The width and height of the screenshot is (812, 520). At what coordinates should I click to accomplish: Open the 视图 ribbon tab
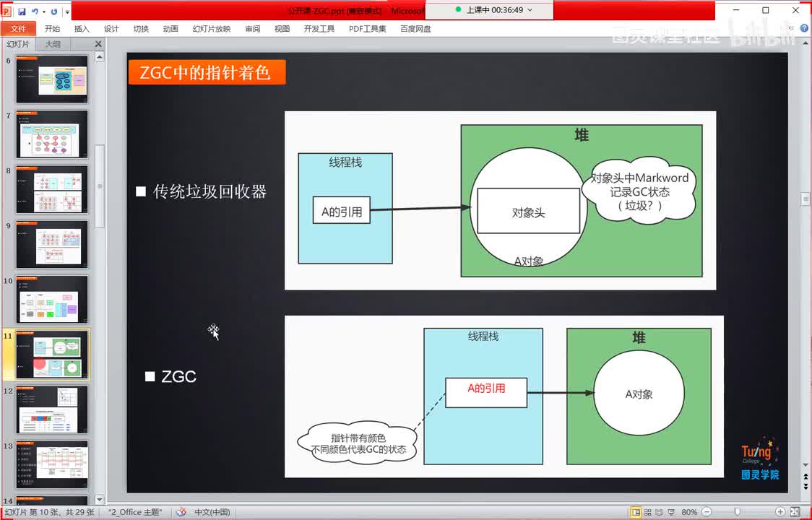tap(282, 29)
